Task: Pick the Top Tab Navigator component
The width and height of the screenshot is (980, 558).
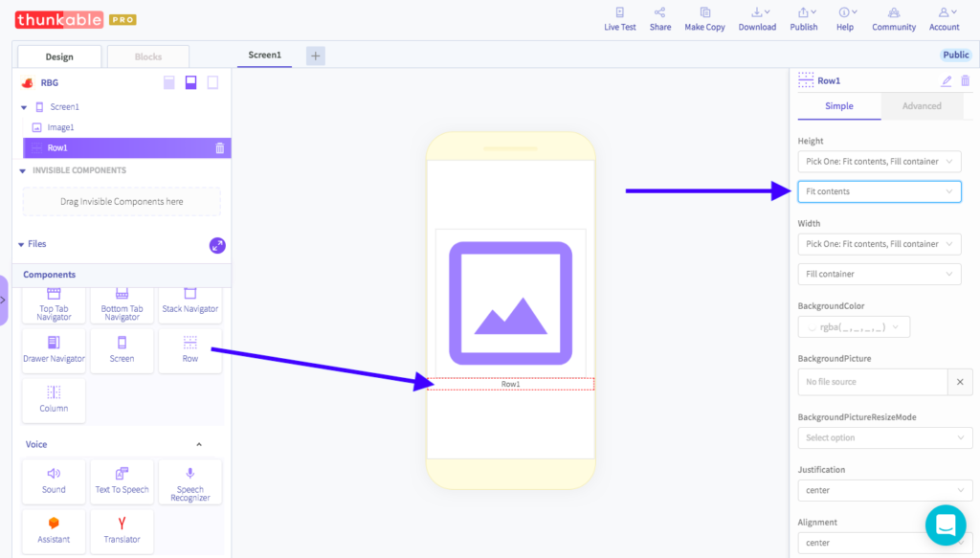Action: pyautogui.click(x=54, y=304)
